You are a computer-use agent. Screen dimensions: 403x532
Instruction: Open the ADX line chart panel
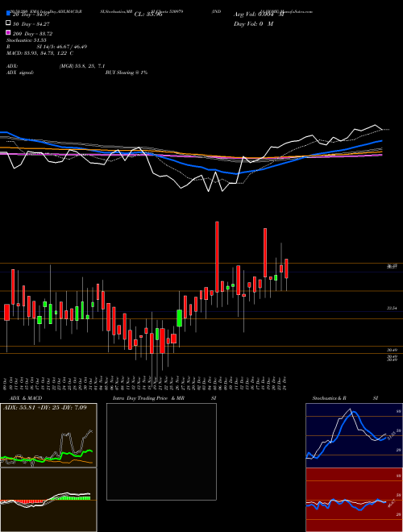48,435
